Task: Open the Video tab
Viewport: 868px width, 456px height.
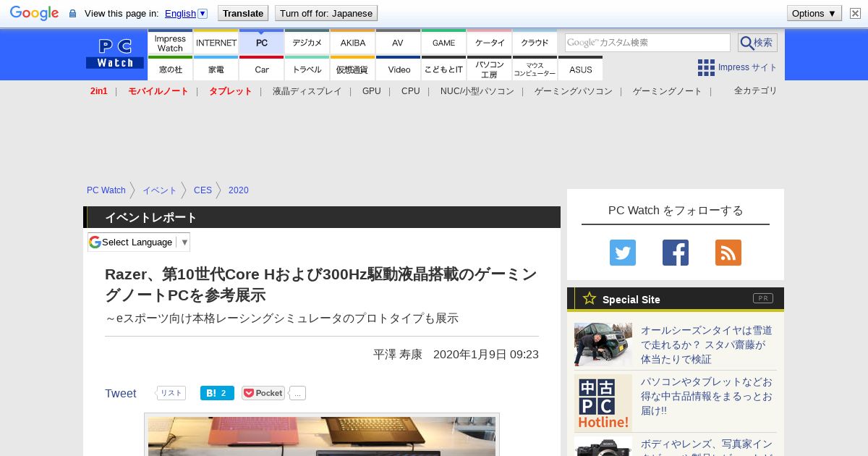Action: pos(399,69)
